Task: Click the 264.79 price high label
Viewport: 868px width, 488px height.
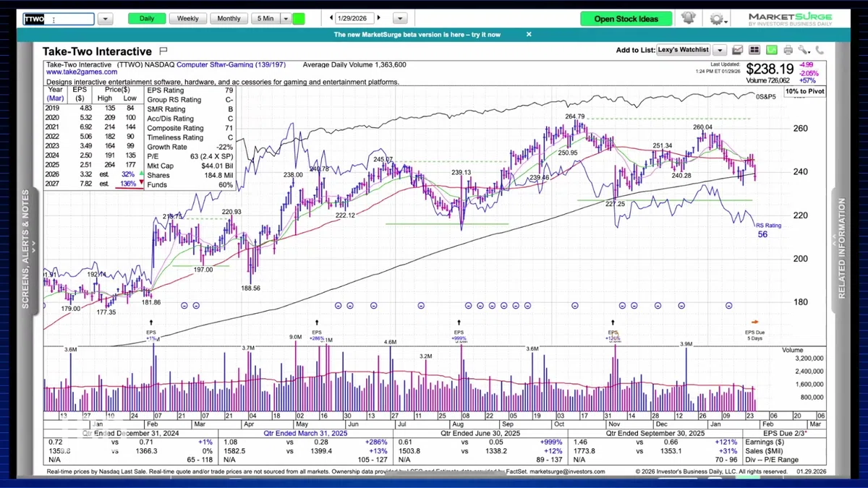Action: (x=575, y=116)
